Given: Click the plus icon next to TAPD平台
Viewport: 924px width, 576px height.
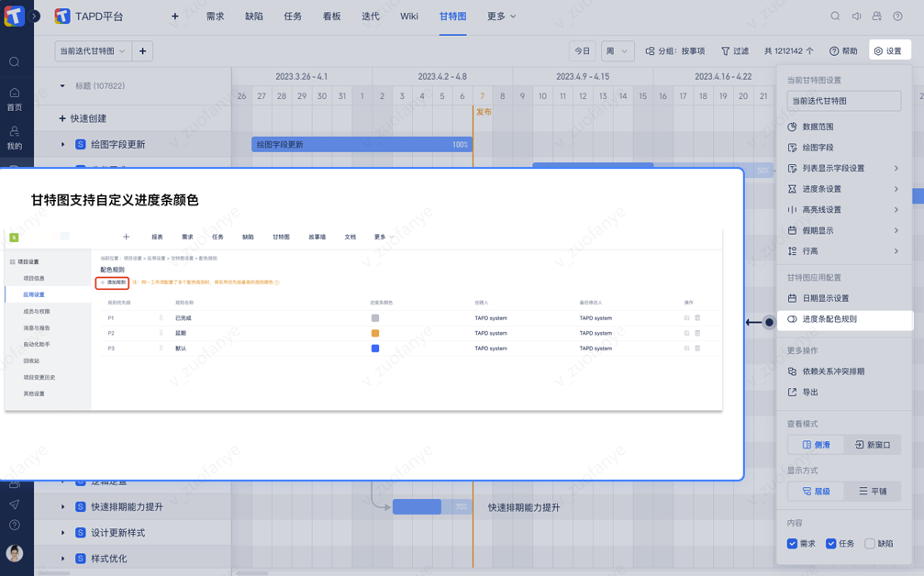Looking at the screenshot, I should [175, 17].
